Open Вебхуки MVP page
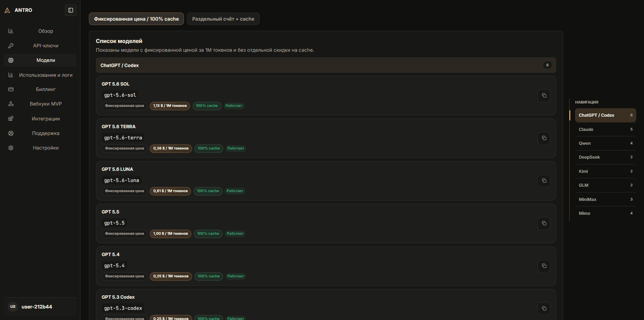Screen dimensions: 644x320 point(40,104)
